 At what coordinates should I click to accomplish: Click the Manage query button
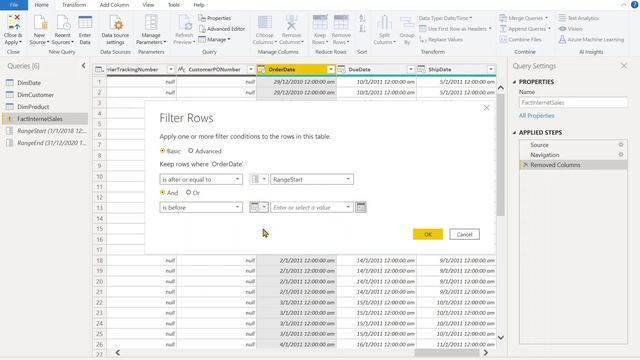click(x=214, y=40)
